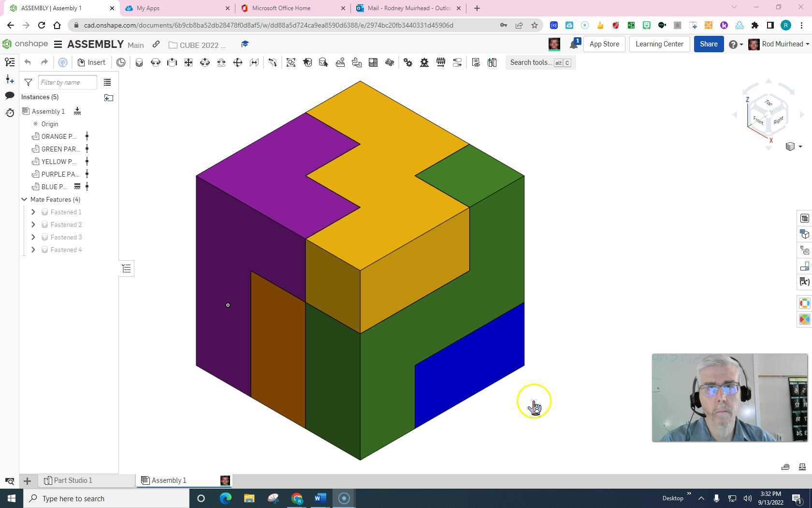
Task: Open the Group mates tool
Action: [x=291, y=62]
